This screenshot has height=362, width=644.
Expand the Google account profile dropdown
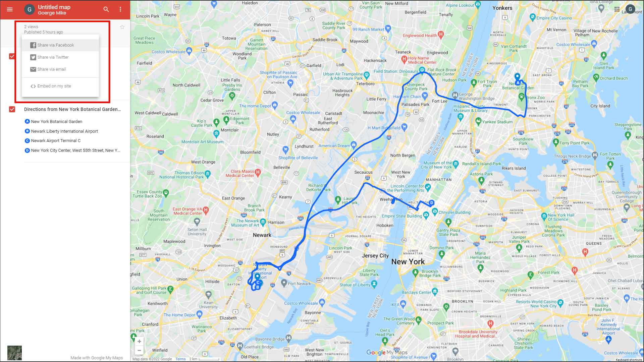630,9
